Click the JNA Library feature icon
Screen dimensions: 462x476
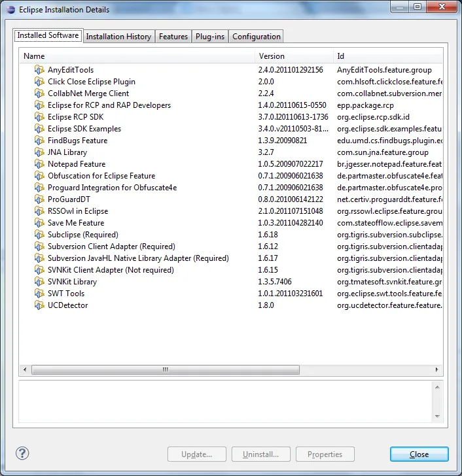point(39,152)
